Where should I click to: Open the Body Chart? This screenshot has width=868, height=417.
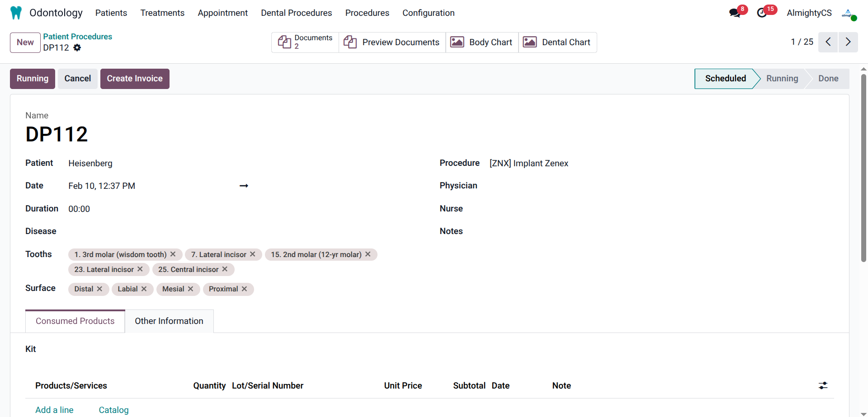[x=482, y=42]
